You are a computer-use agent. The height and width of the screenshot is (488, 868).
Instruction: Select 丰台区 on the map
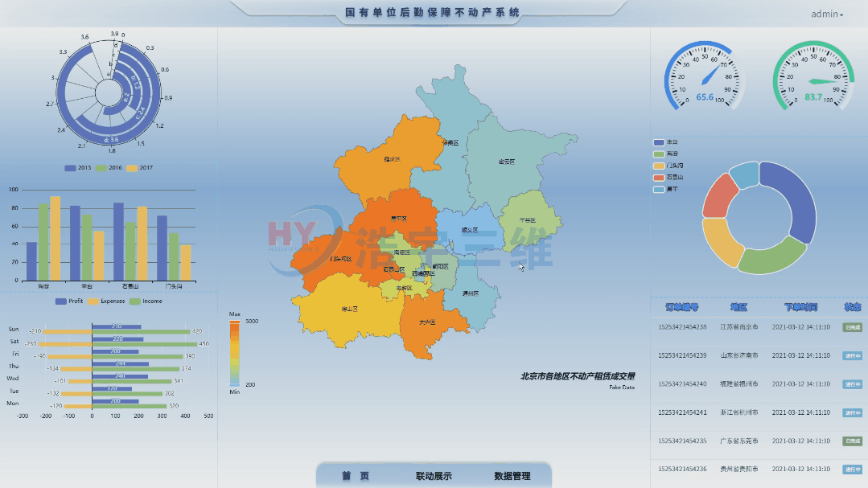click(404, 289)
